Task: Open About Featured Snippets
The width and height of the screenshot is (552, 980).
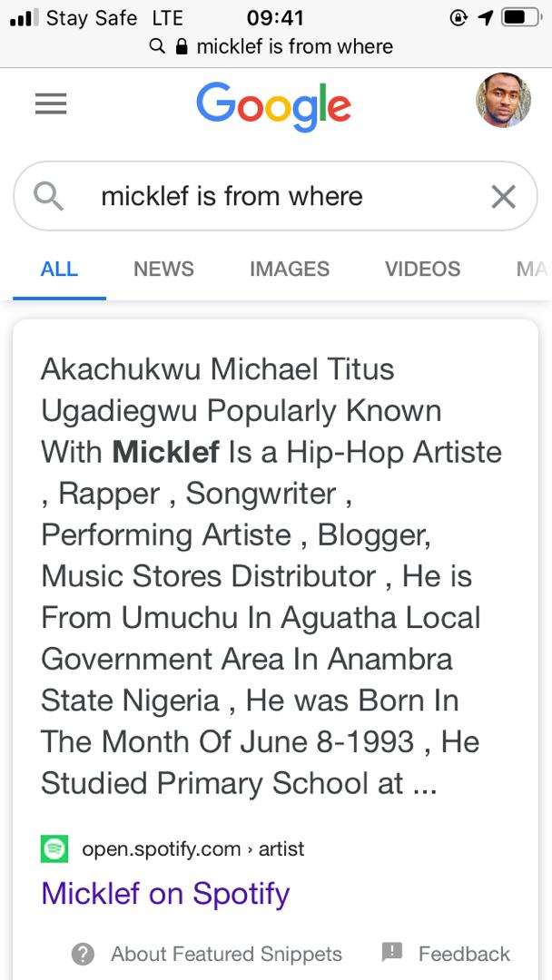Action: pos(226,954)
